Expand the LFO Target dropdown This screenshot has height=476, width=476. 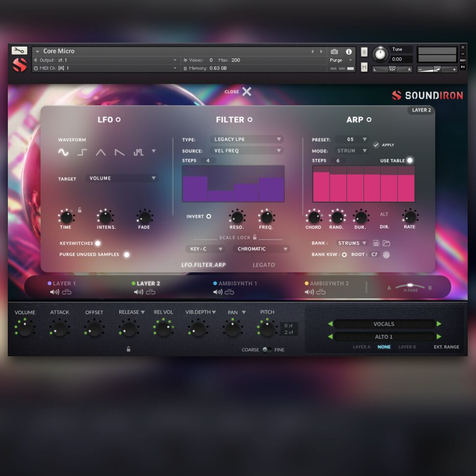[x=121, y=178]
